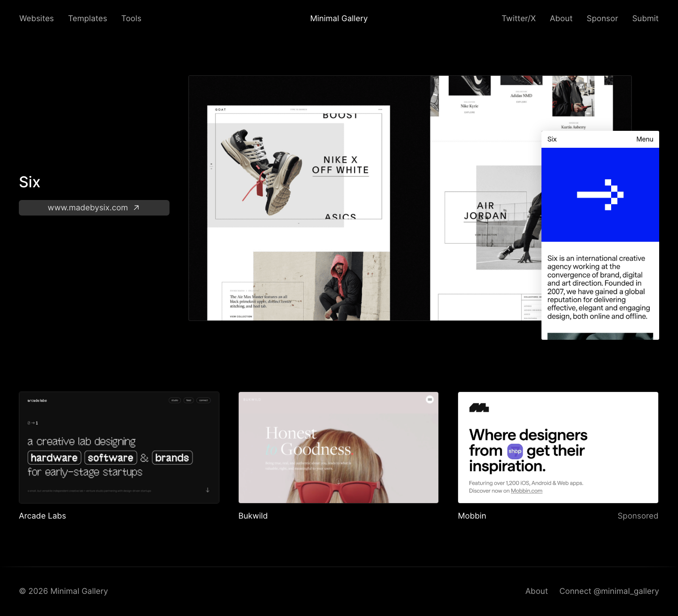Click the Bukwild hamburger menu icon
The height and width of the screenshot is (616, 678).
430,400
